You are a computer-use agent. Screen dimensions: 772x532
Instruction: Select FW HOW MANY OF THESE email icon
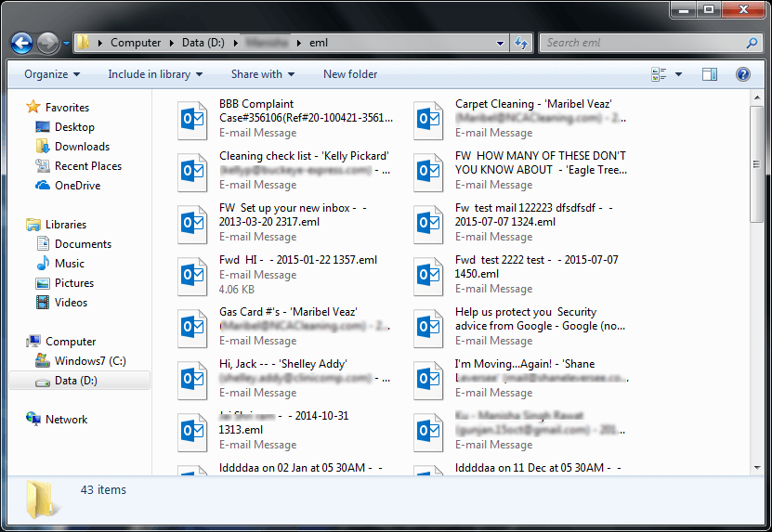428,172
